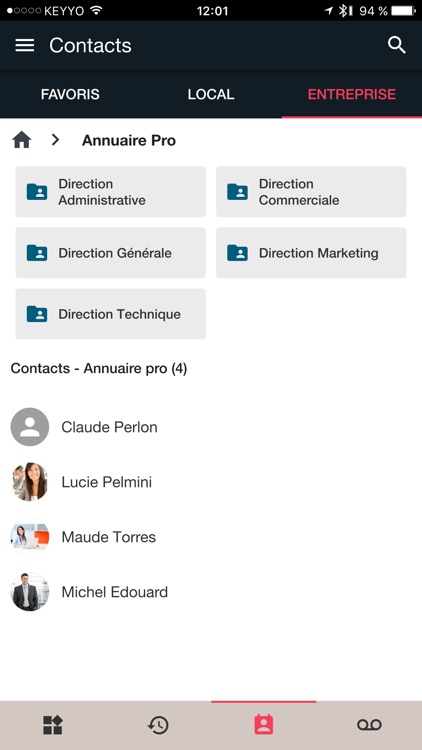Go to the home directory icon
This screenshot has width=422, height=750.
pyautogui.click(x=22, y=140)
